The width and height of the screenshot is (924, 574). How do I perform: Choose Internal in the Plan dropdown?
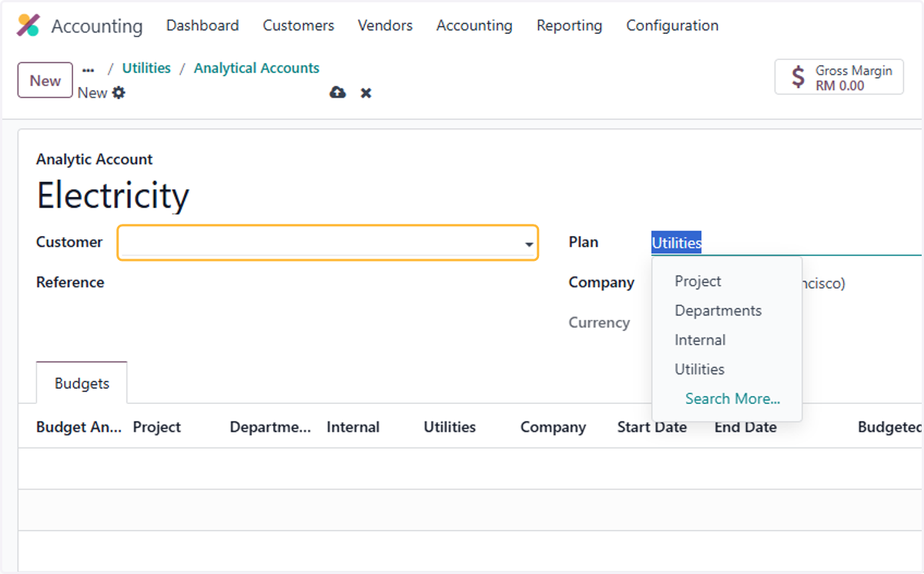pyautogui.click(x=700, y=340)
